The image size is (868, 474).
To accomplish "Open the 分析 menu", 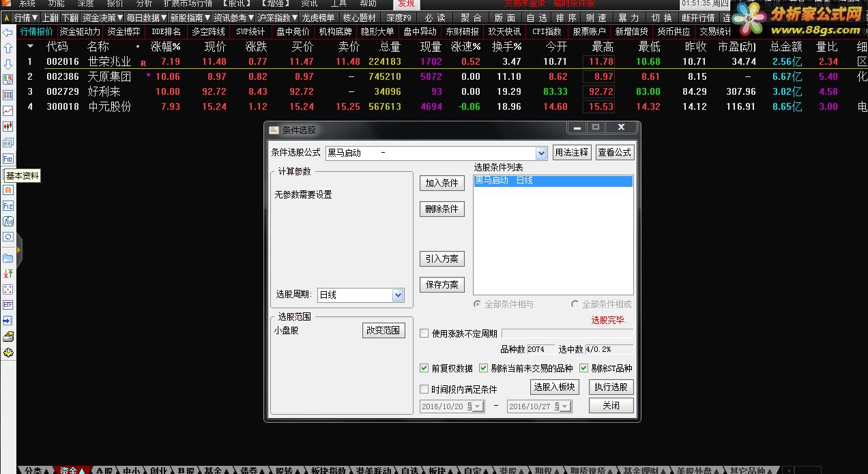I will [x=144, y=3].
